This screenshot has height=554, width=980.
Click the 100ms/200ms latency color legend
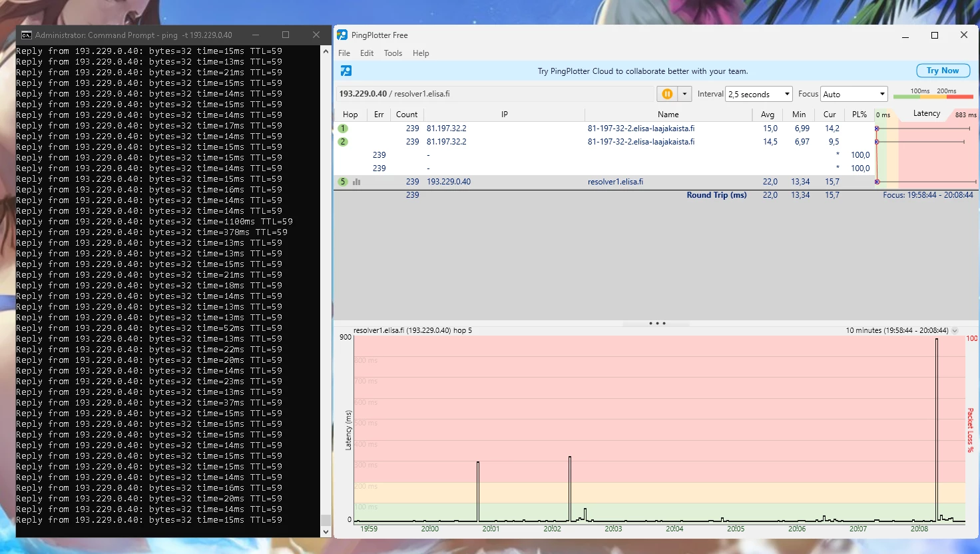(933, 93)
